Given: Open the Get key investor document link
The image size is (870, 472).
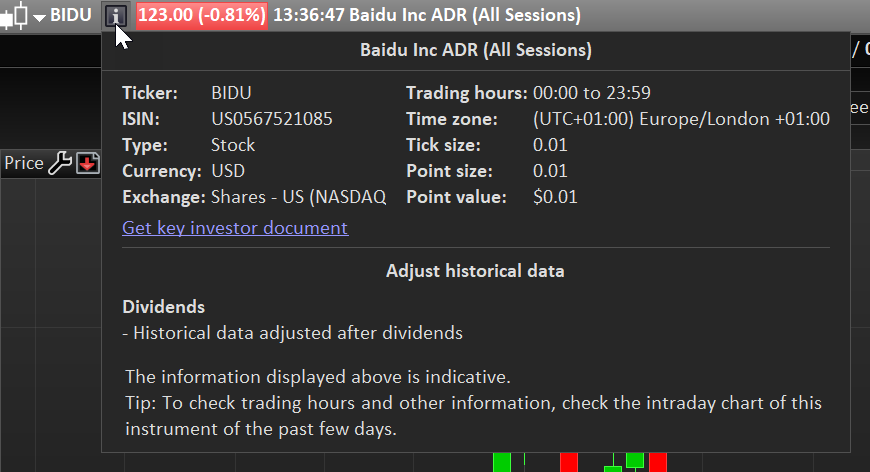Looking at the screenshot, I should point(235,228).
